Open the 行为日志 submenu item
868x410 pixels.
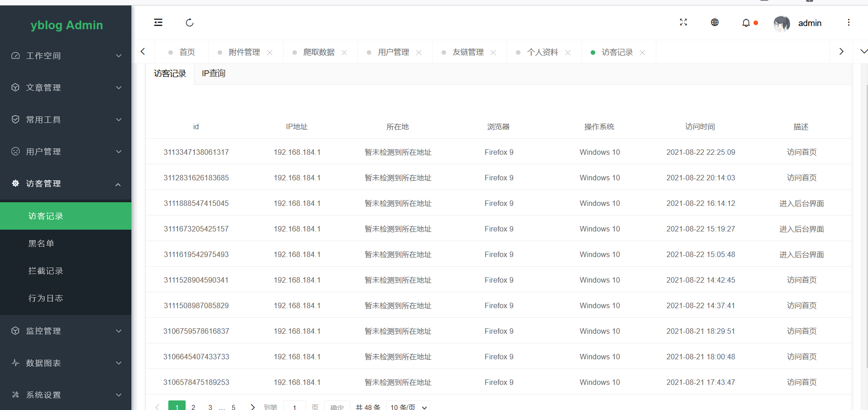(66, 298)
